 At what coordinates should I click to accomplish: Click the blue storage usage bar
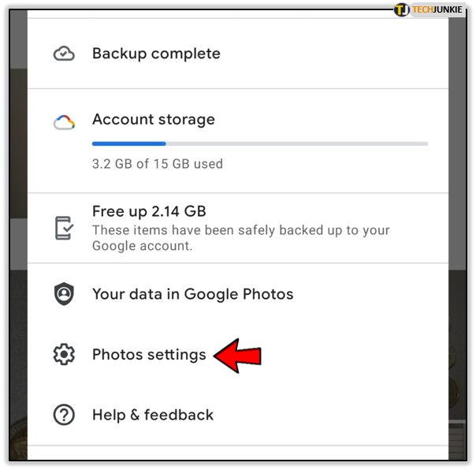129,144
